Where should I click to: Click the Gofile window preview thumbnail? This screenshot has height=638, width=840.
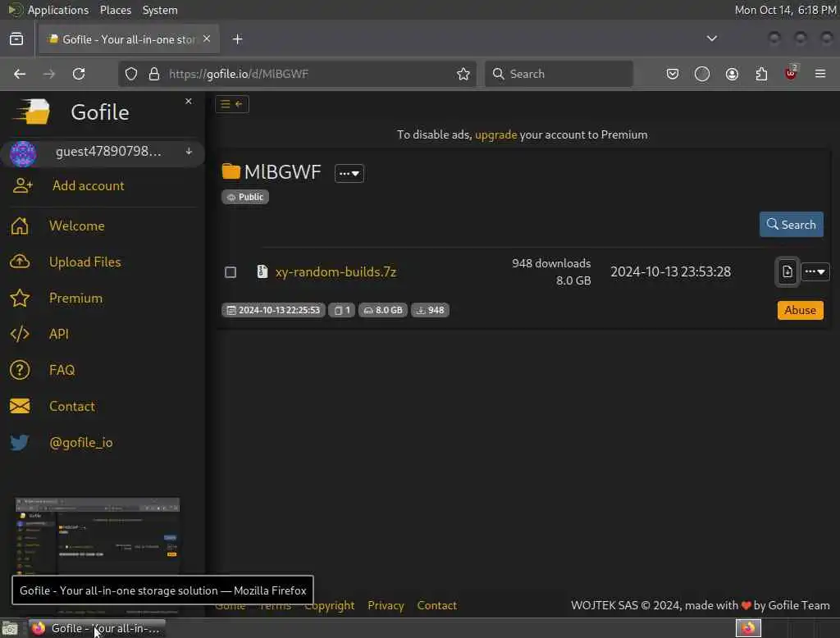97,535
